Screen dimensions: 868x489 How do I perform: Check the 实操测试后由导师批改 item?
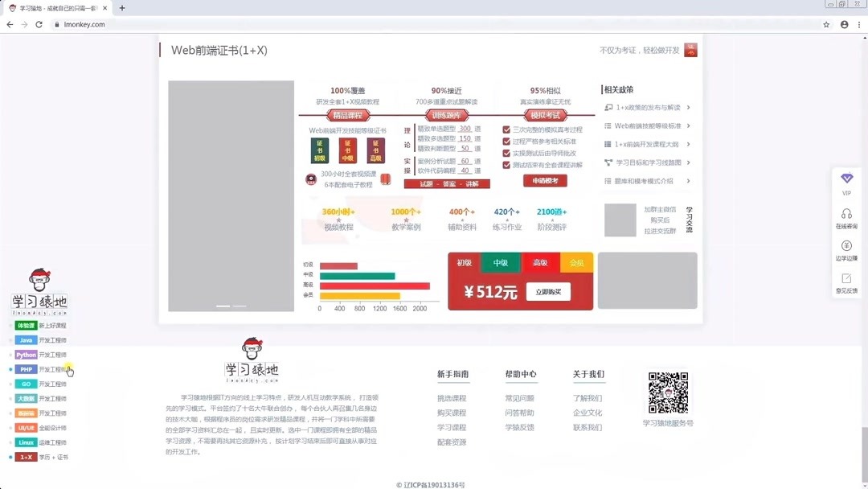tap(545, 153)
